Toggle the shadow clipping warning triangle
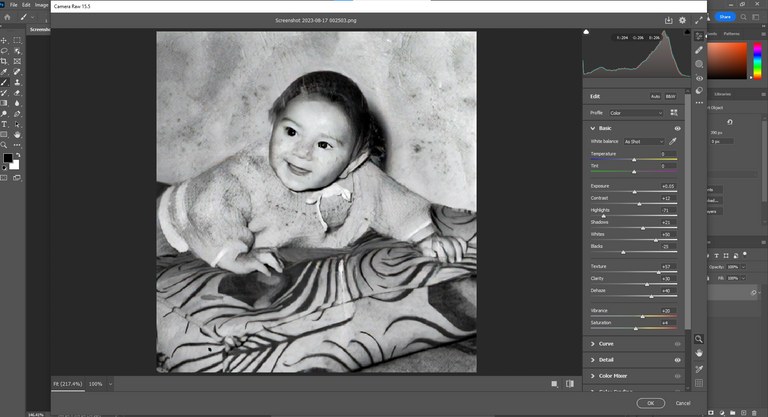The image size is (768, 417). [x=586, y=32]
